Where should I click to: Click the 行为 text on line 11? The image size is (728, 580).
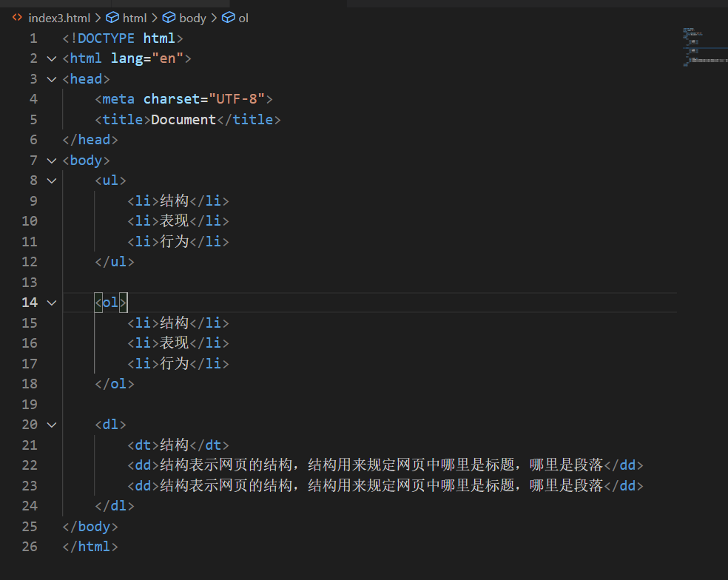tap(174, 241)
